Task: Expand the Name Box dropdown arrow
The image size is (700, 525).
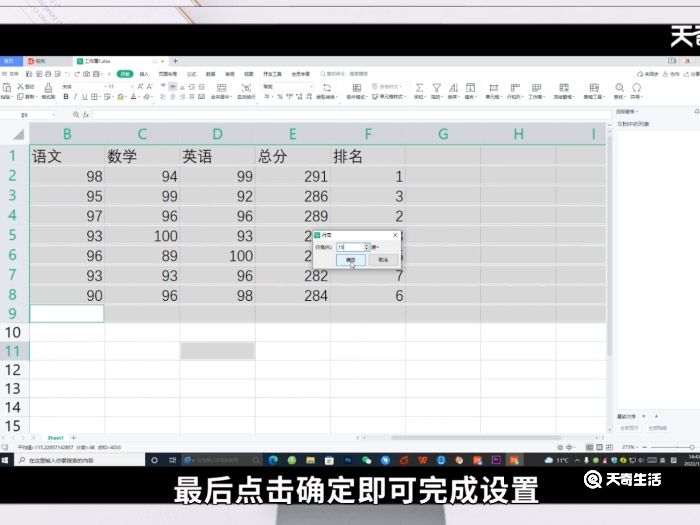Action: point(54,115)
